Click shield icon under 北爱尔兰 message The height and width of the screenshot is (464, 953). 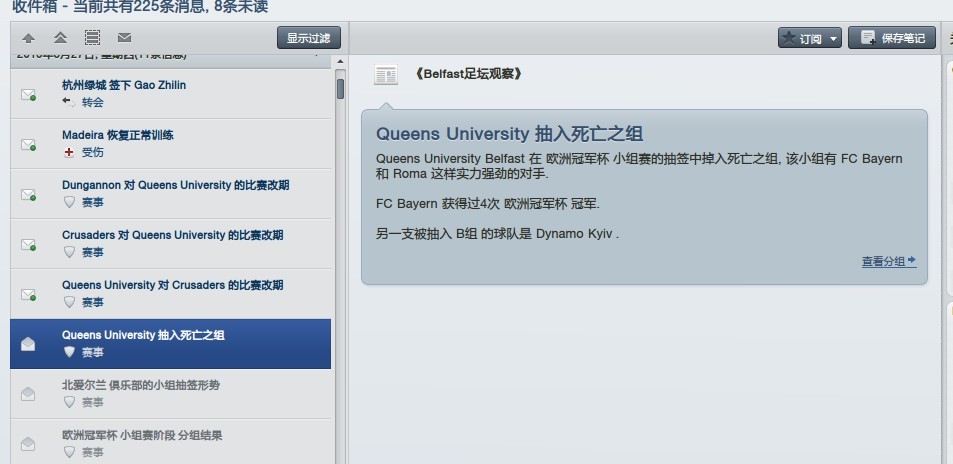coord(69,402)
